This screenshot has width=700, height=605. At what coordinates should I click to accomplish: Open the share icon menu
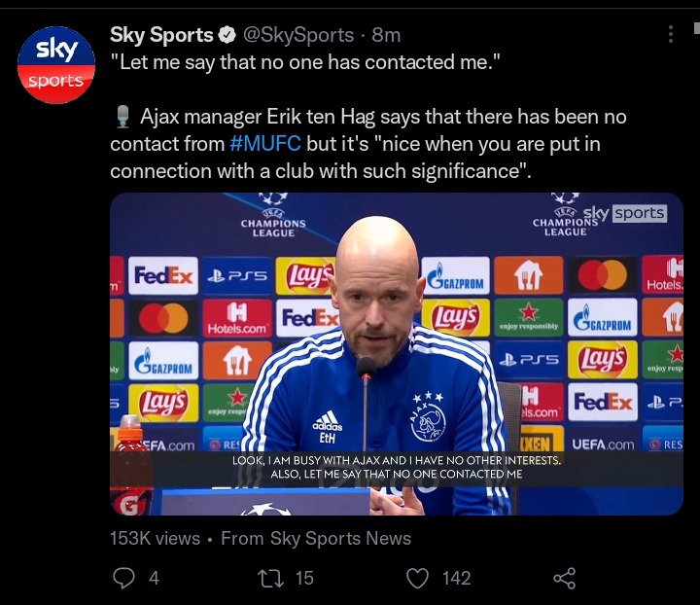click(565, 579)
